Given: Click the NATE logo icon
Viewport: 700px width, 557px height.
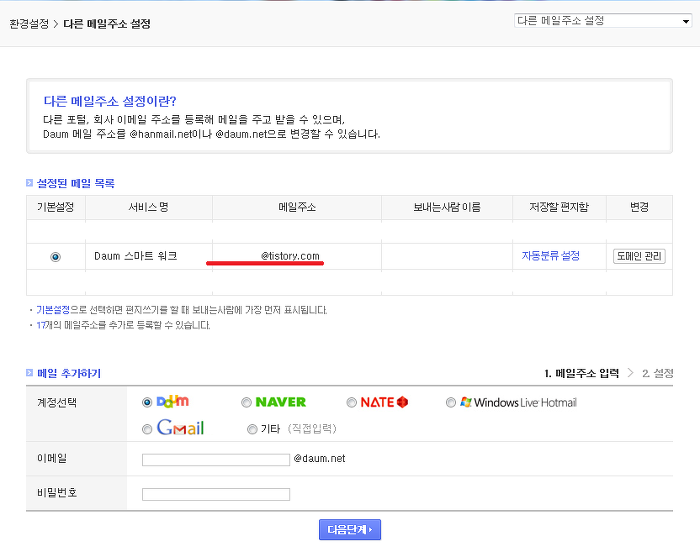Looking at the screenshot, I should pos(384,402).
